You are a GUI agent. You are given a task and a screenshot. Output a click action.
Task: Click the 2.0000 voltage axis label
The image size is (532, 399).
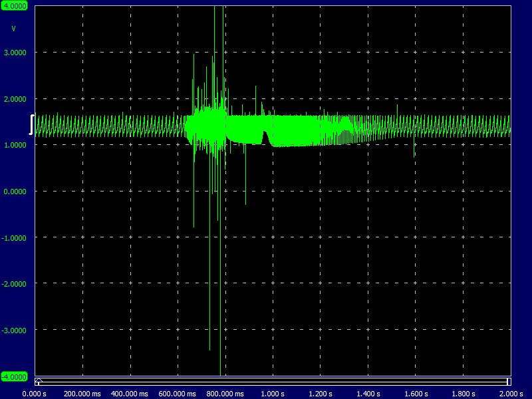click(15, 99)
